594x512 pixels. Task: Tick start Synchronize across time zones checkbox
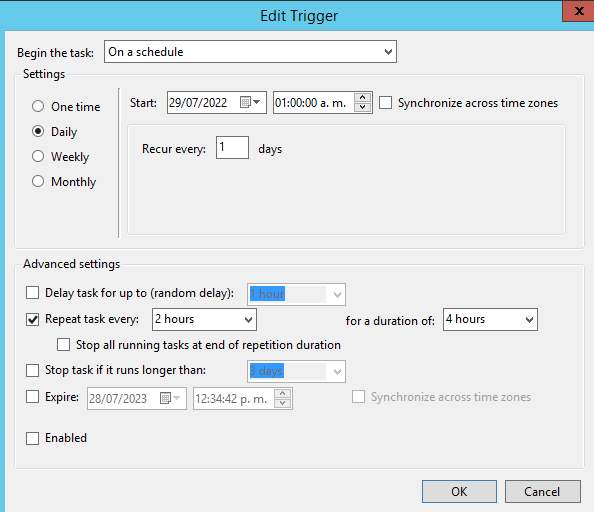point(386,103)
